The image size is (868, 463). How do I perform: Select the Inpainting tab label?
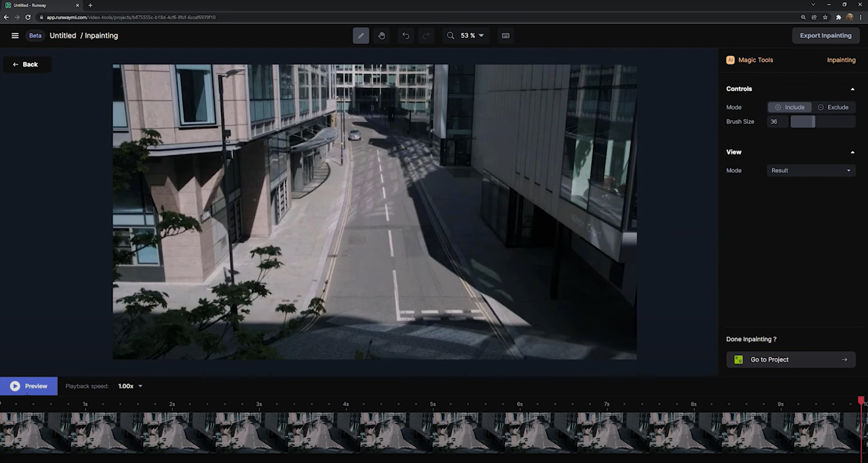tap(841, 60)
